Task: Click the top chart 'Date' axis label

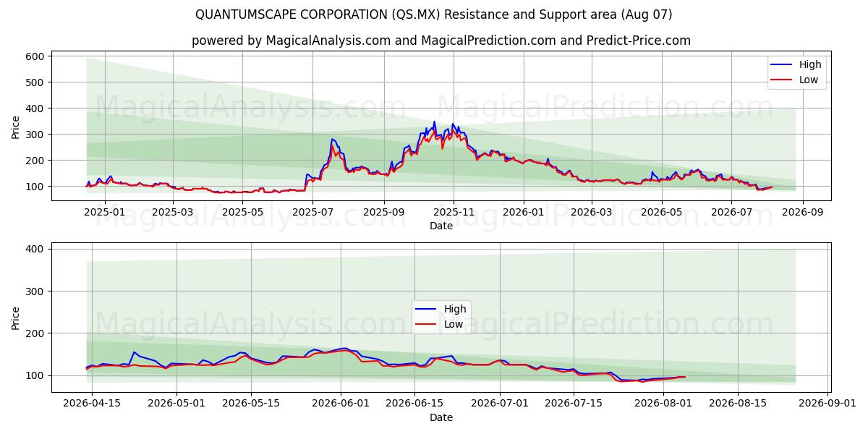Action: coord(441,226)
